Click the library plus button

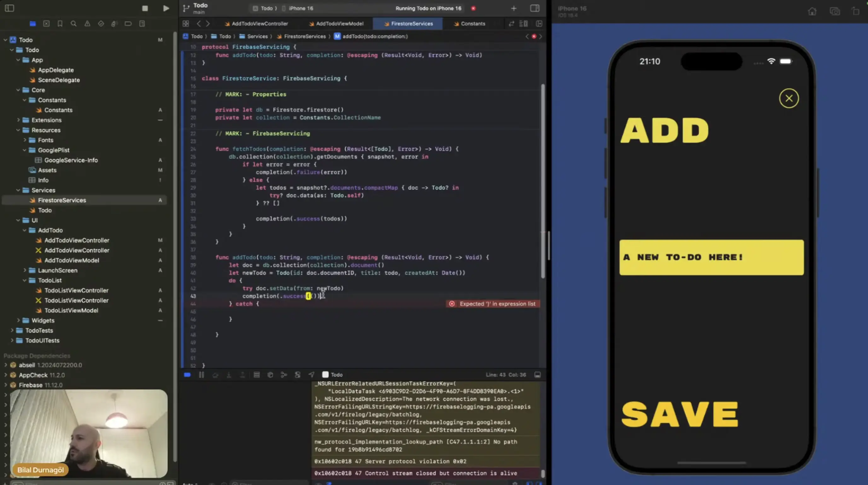pyautogui.click(x=513, y=8)
